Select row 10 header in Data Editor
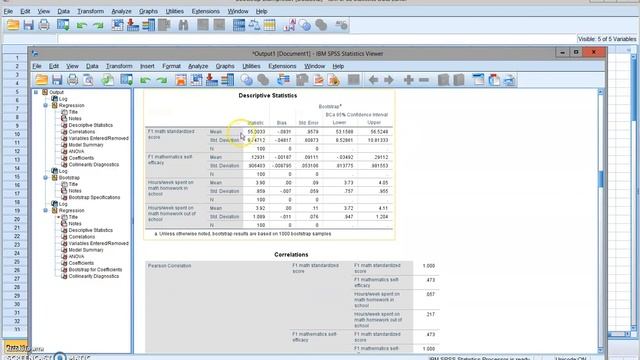 (17, 134)
